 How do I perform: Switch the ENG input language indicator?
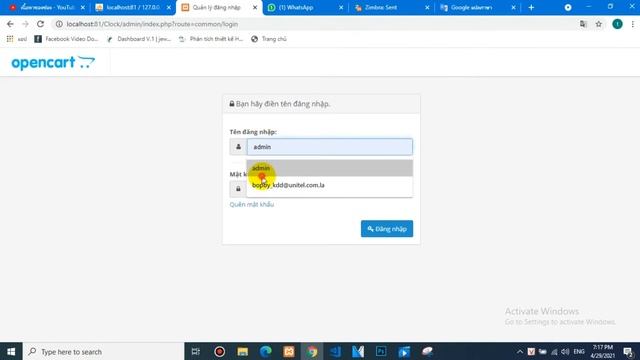pos(579,351)
